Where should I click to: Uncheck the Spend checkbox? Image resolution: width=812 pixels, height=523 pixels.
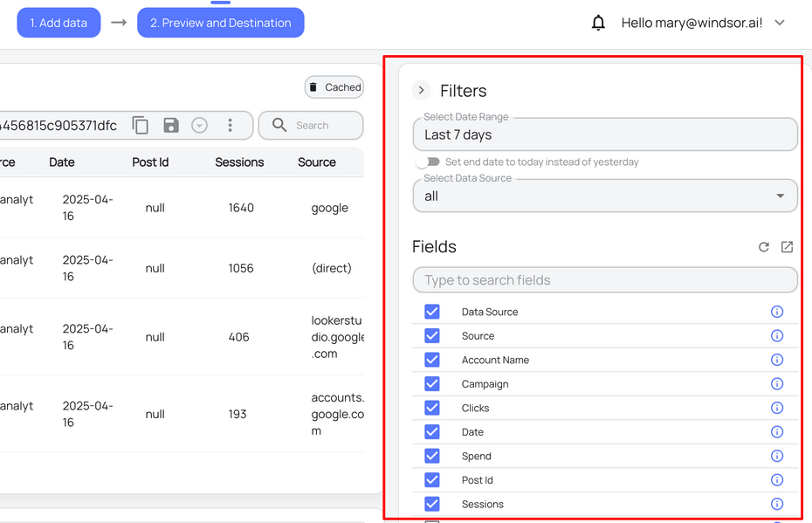(x=432, y=456)
